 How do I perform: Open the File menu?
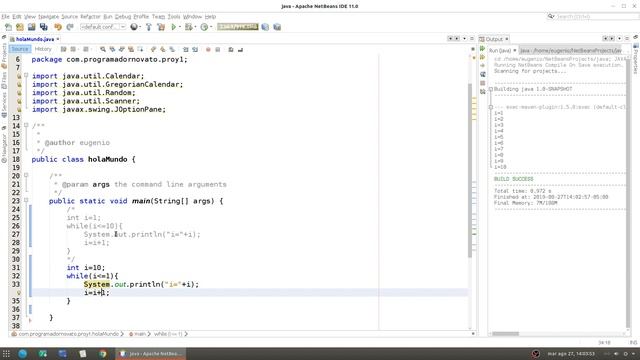pyautogui.click(x=5, y=17)
